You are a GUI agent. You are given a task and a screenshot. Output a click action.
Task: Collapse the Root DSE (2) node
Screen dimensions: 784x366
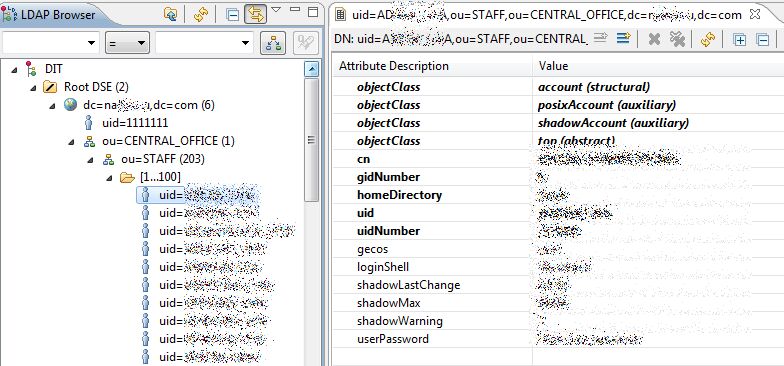(33, 88)
